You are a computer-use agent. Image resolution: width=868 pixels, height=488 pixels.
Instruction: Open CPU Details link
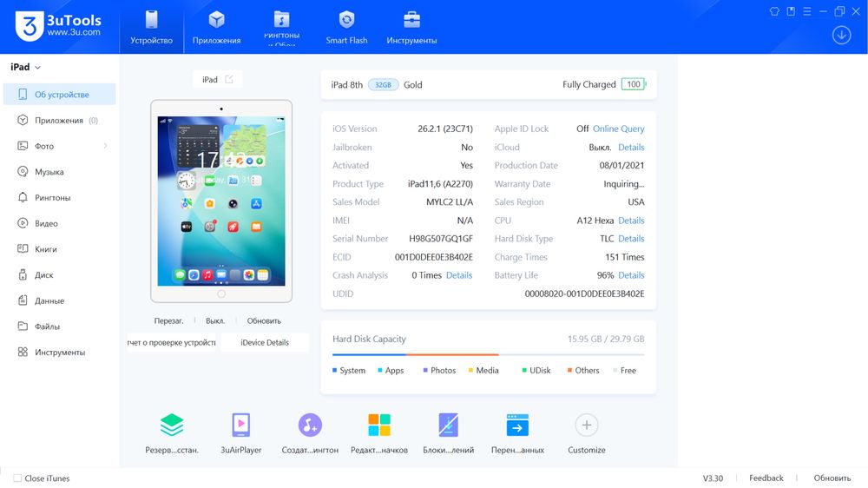[631, 221]
